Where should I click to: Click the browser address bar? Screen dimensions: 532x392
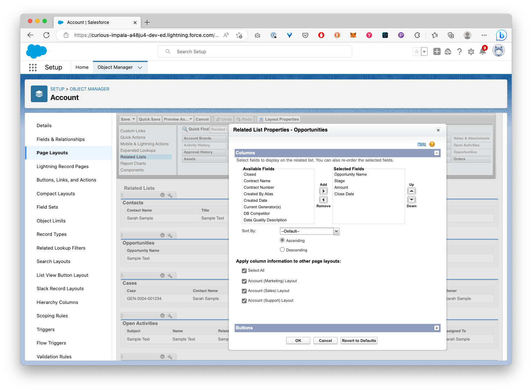(x=146, y=35)
